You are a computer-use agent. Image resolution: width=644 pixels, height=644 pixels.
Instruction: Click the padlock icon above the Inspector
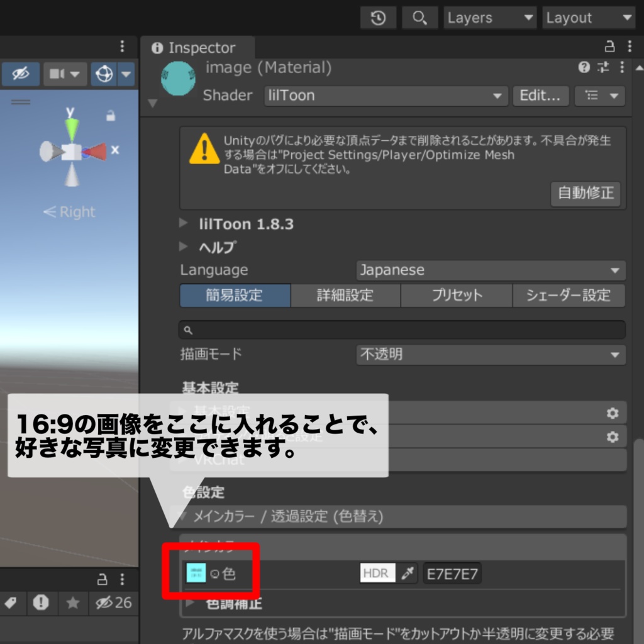(x=609, y=47)
